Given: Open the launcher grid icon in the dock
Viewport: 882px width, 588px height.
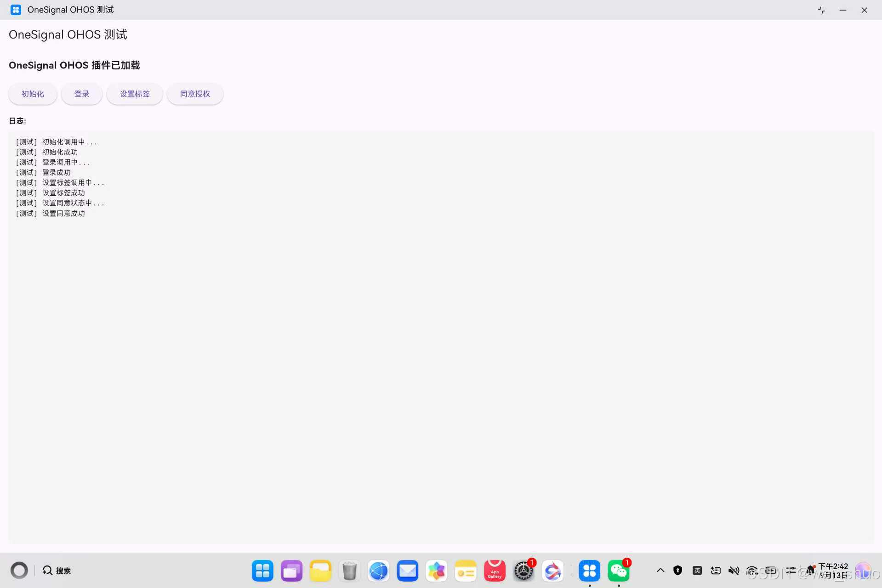Looking at the screenshot, I should pos(262,571).
